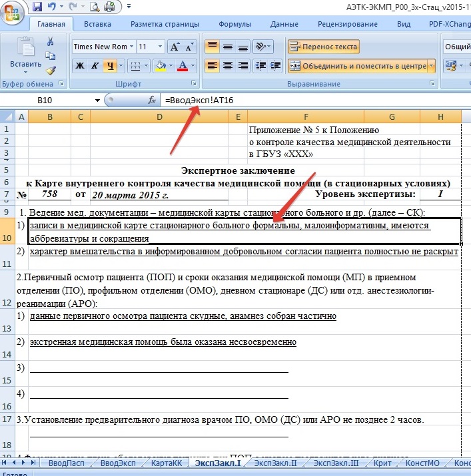Open the Шрифт dialog launcher
Image resolution: width=471 pixels, height=476 pixels.
194,83
